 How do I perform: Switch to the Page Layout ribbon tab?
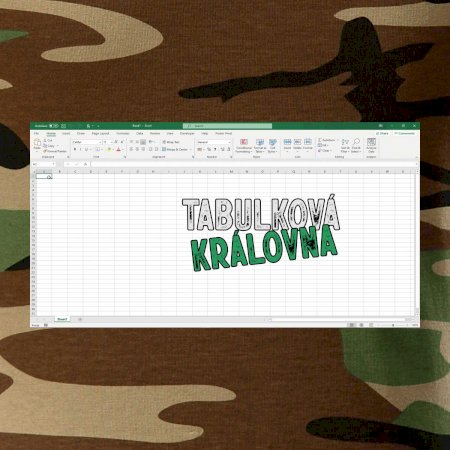coord(100,133)
